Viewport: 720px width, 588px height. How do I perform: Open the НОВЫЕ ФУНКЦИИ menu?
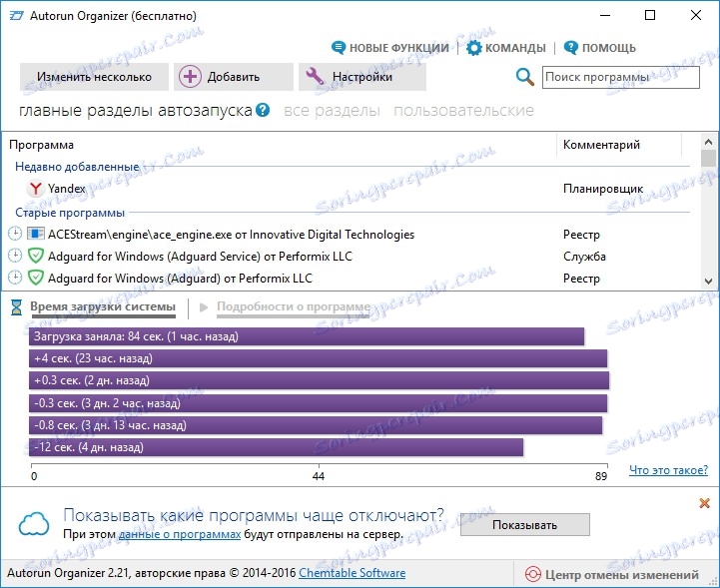[390, 48]
